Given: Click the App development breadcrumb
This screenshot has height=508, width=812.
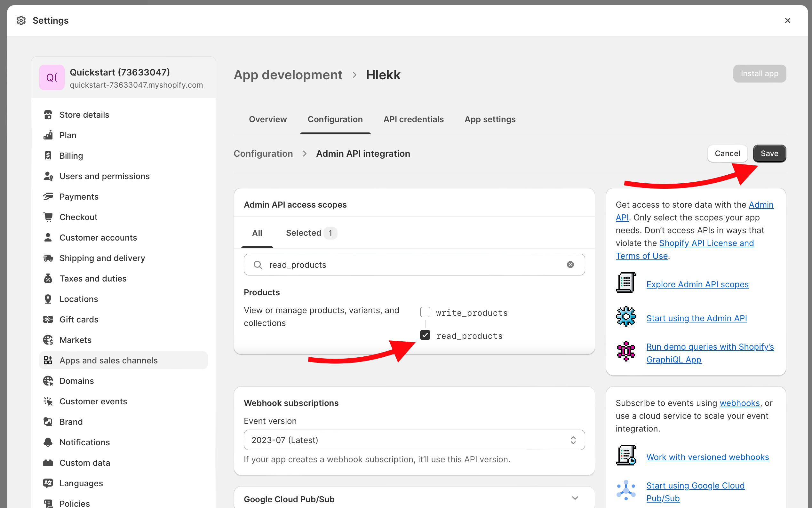Looking at the screenshot, I should 288,75.
